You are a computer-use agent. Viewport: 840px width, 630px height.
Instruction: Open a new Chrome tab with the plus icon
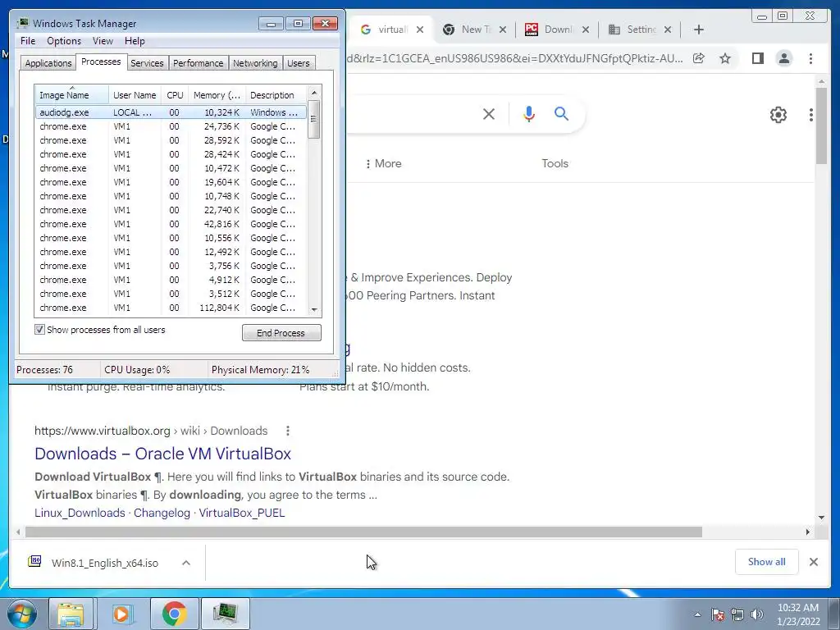tap(699, 30)
